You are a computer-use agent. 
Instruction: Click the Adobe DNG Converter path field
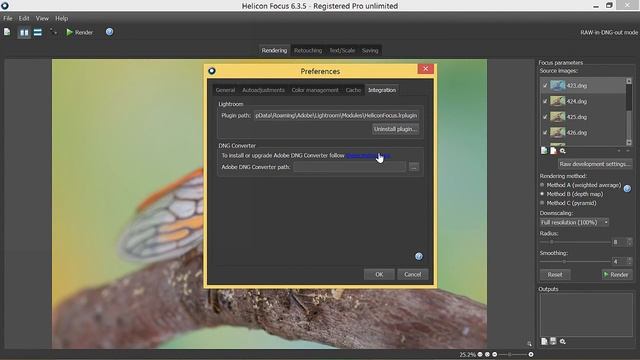tap(350, 167)
